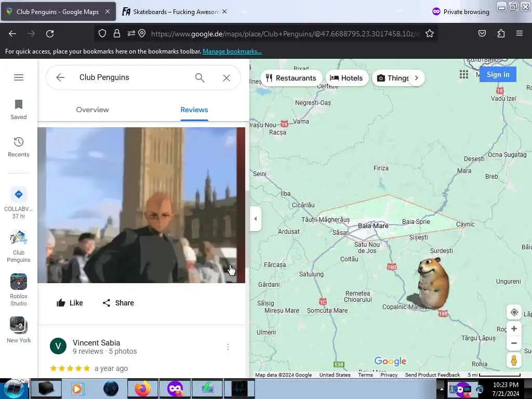Click the browser address bar URL

[285, 34]
